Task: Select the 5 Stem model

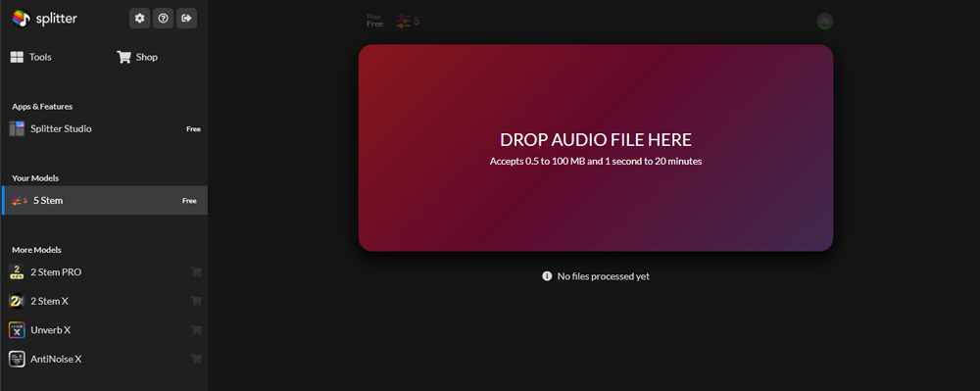Action: click(105, 201)
